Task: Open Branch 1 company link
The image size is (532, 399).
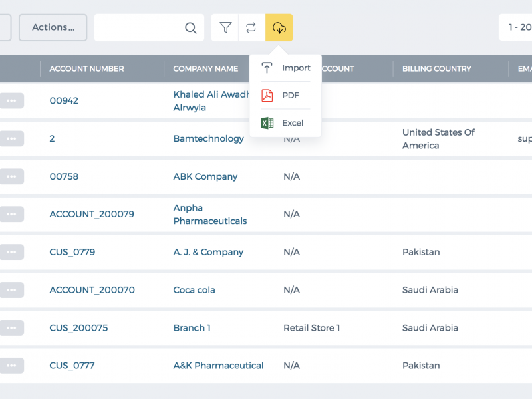Action: click(x=192, y=328)
